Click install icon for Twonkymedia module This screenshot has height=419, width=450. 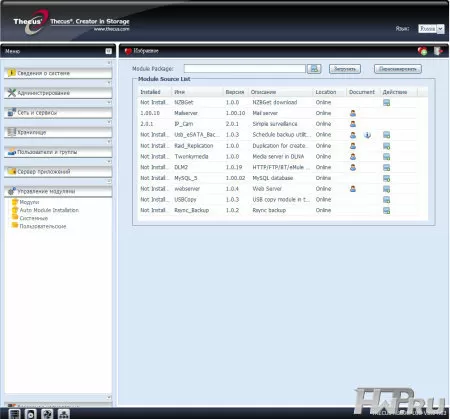(386, 157)
